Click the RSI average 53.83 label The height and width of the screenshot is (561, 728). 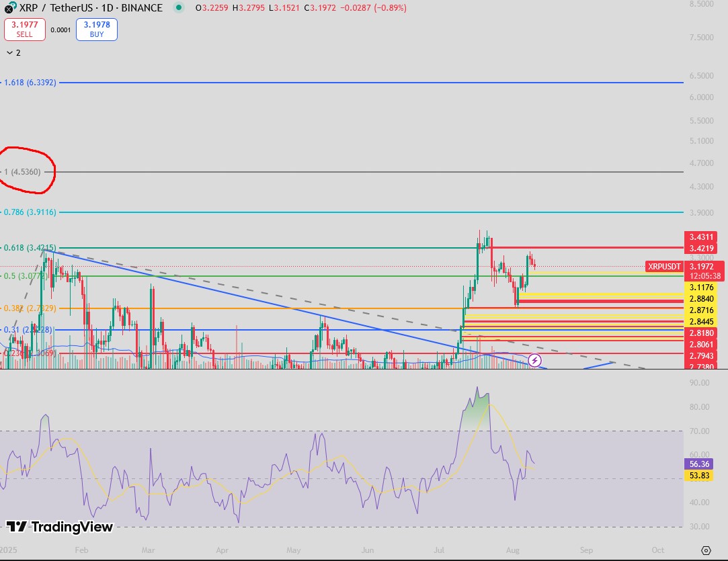(x=698, y=476)
